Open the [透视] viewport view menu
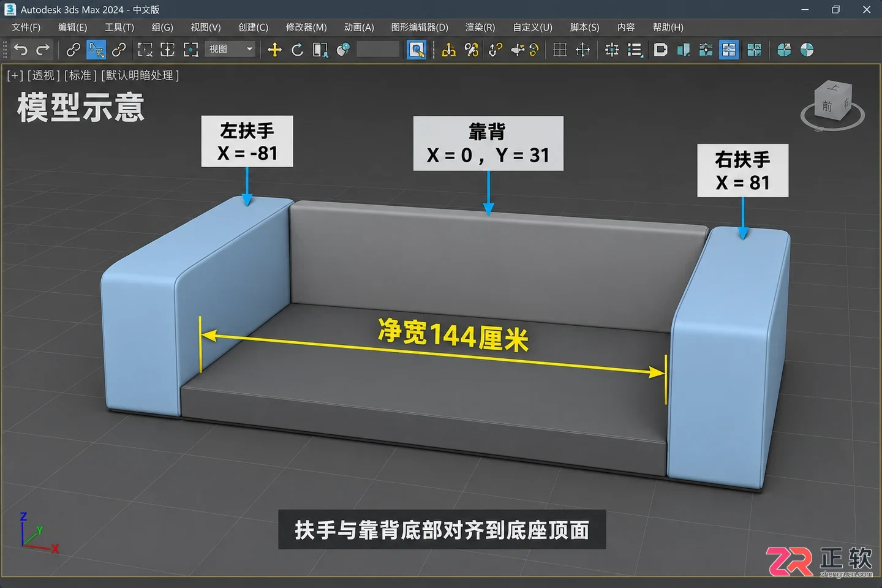Viewport: 882px width, 588px height. point(43,75)
